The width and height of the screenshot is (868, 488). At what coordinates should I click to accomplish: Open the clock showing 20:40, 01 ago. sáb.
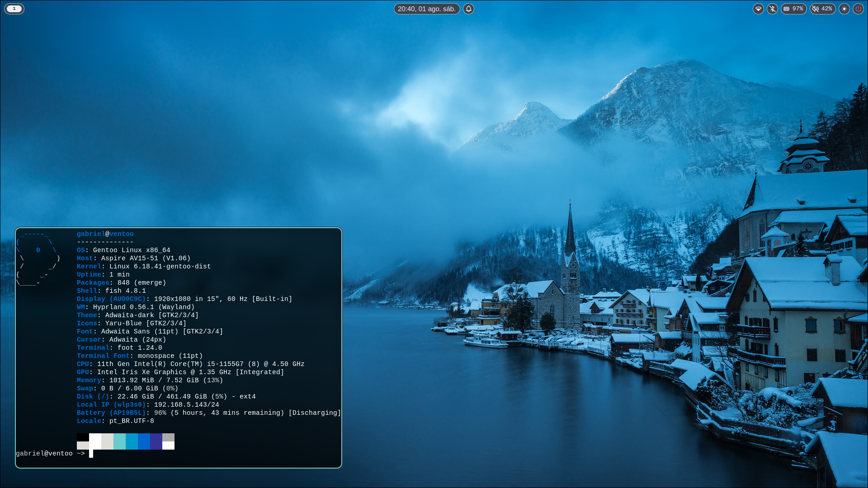(x=427, y=9)
